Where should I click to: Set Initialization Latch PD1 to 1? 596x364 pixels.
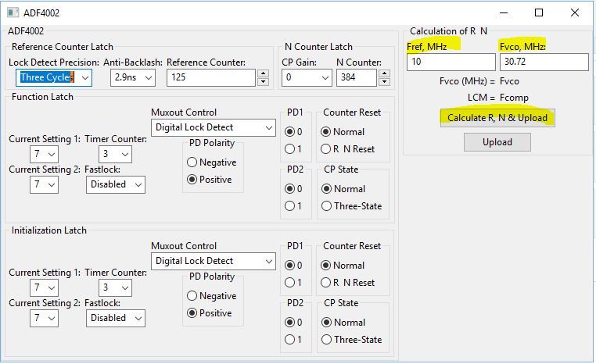tap(293, 283)
